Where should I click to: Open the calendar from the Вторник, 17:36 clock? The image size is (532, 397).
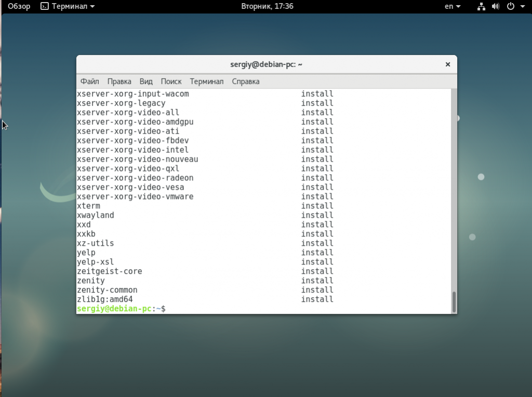click(267, 6)
